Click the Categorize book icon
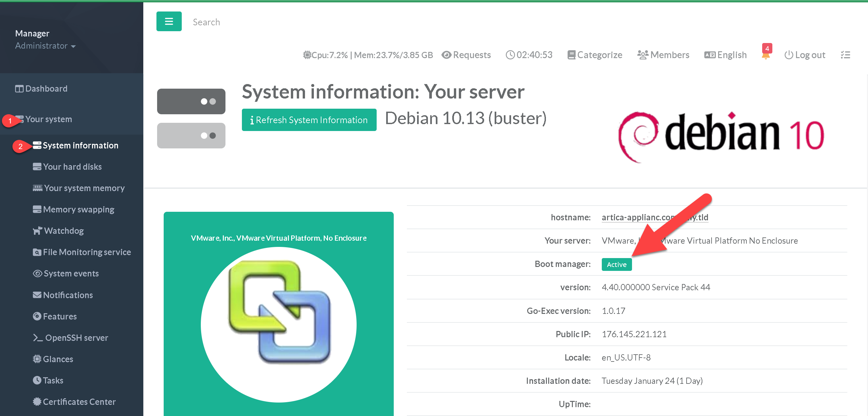 [571, 55]
